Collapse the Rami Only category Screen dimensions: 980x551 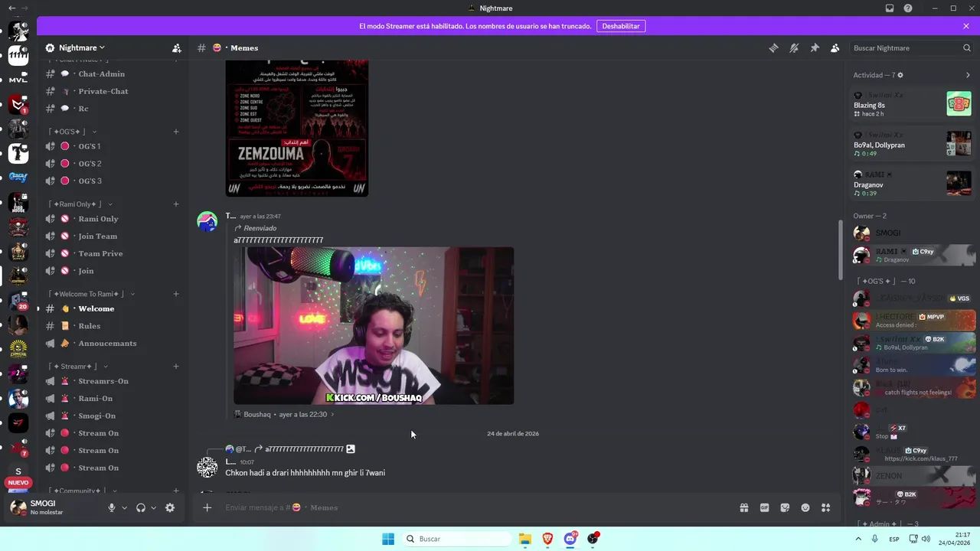point(80,204)
